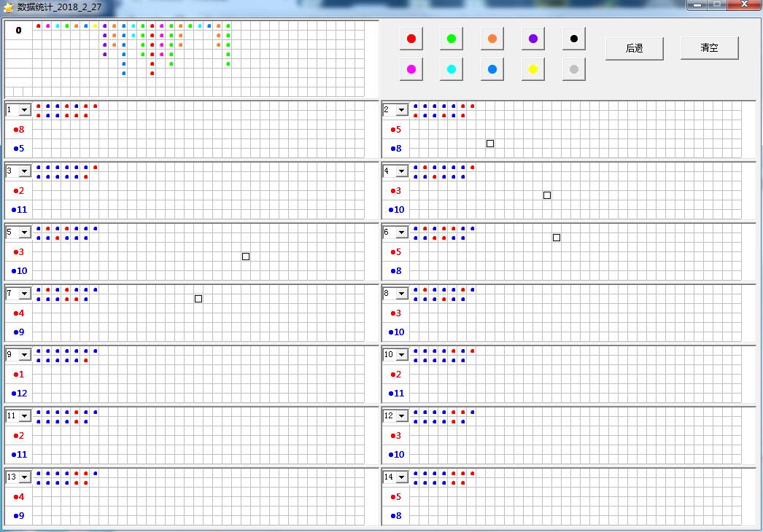
Task: Click the small square marker in panel 2
Action: pos(490,144)
